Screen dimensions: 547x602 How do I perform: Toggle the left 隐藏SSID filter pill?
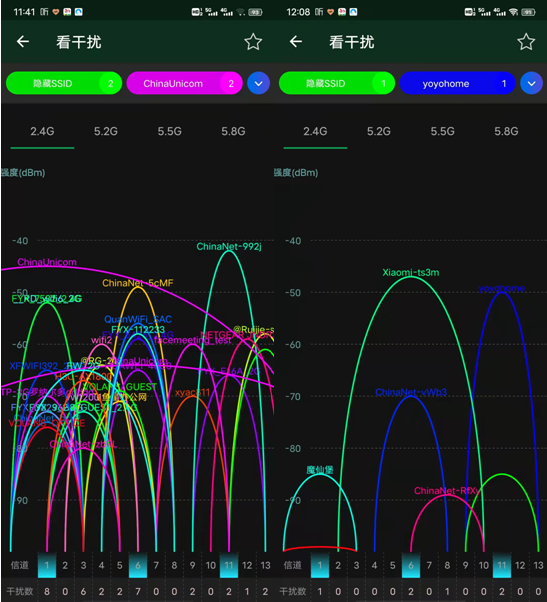pos(64,83)
